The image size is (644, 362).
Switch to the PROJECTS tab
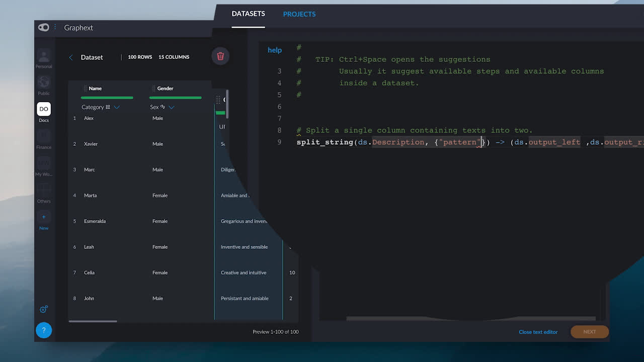click(299, 14)
